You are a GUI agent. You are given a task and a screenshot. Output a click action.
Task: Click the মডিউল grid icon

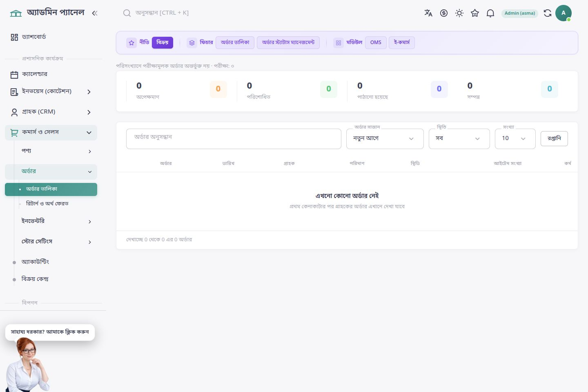click(x=339, y=42)
